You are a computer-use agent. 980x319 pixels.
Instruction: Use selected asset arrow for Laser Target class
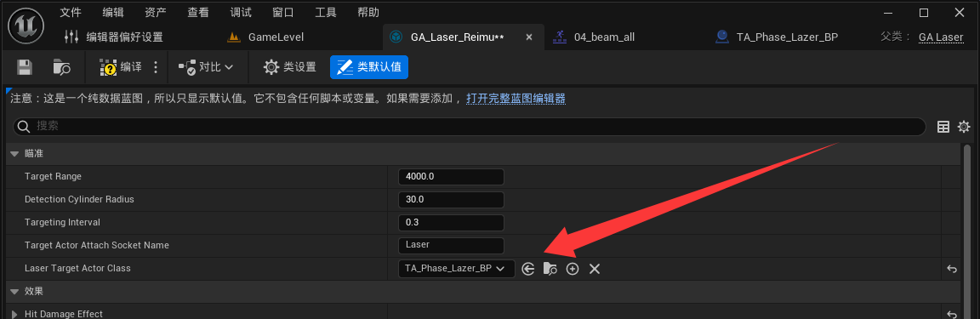[x=528, y=269]
